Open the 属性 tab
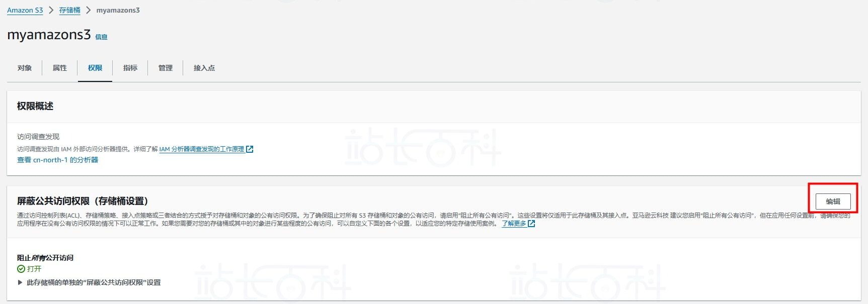The width and height of the screenshot is (868, 304). 60,68
